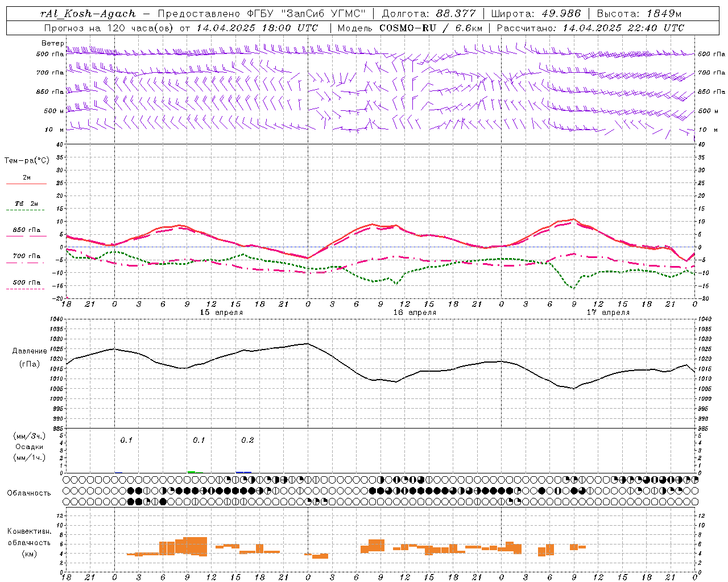Select the latitude value Широта: 49.986
This screenshot has height=582, width=728.
(536, 14)
